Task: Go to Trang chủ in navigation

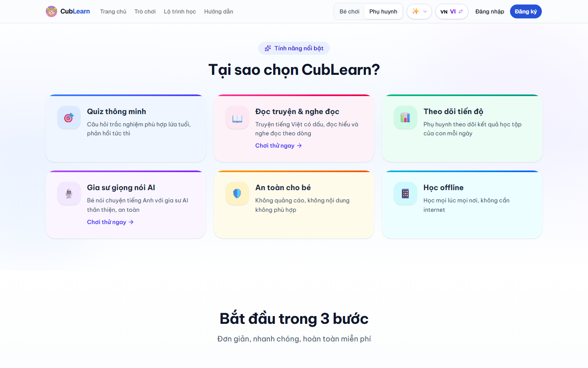Action: coord(113,11)
